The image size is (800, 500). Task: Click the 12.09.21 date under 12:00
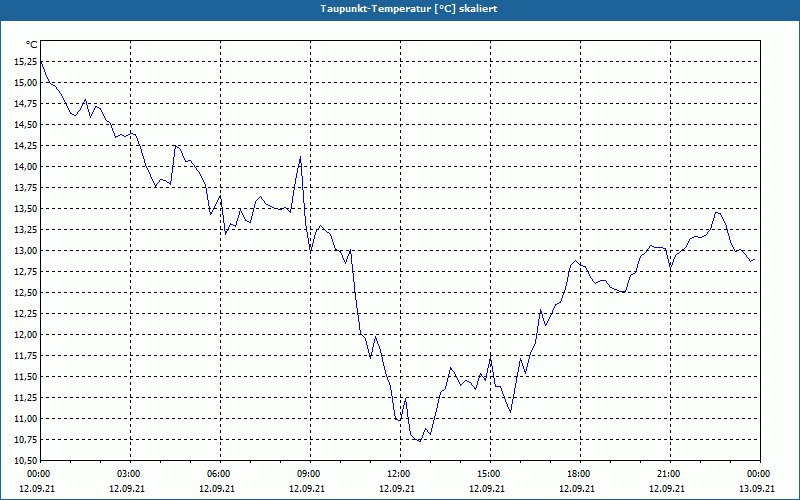pos(397,488)
